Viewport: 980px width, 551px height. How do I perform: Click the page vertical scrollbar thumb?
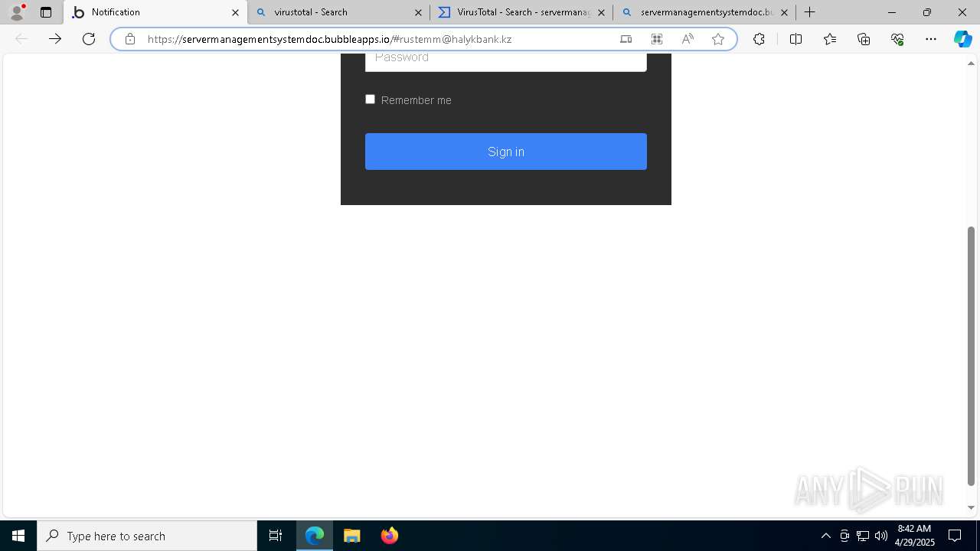(x=971, y=356)
